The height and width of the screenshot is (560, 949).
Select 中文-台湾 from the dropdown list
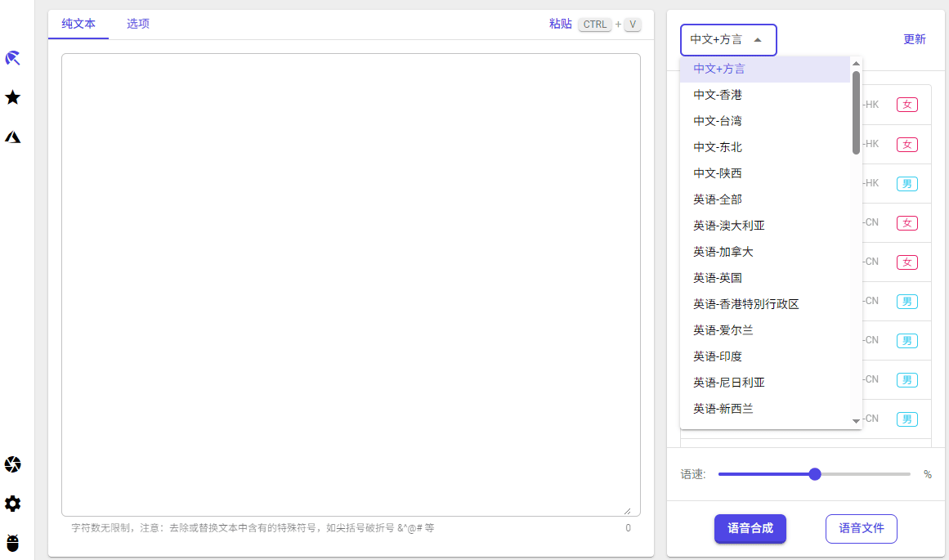pos(765,121)
